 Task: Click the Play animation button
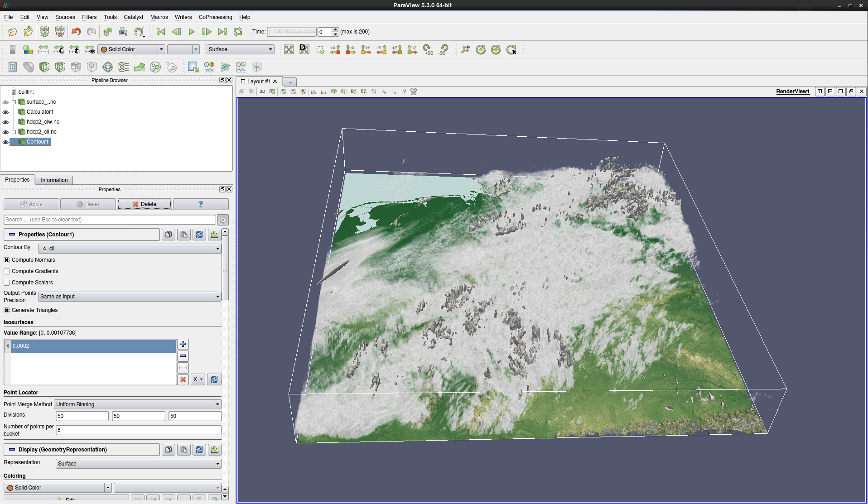pos(192,32)
